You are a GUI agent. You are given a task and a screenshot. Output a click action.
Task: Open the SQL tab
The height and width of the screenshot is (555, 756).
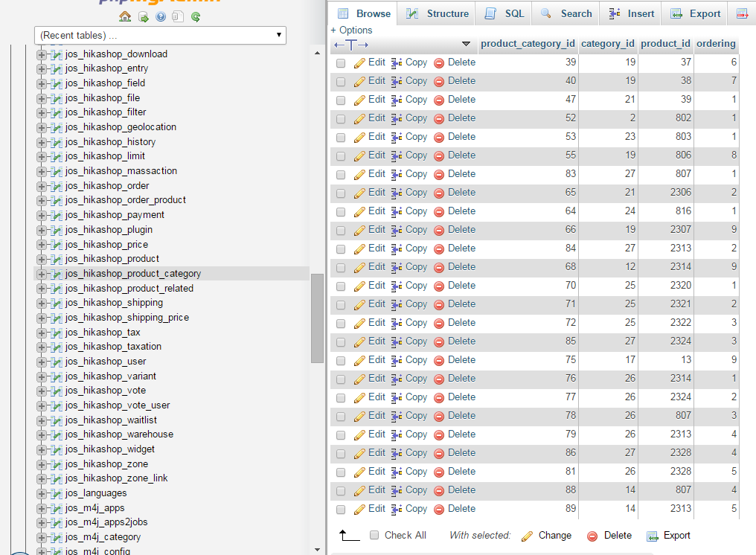coord(505,13)
